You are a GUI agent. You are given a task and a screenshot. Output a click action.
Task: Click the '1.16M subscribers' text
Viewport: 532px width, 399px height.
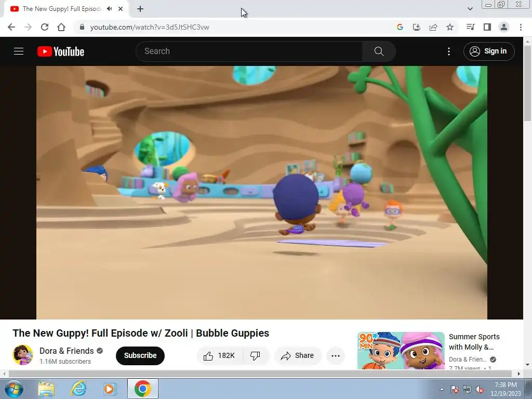pos(65,362)
